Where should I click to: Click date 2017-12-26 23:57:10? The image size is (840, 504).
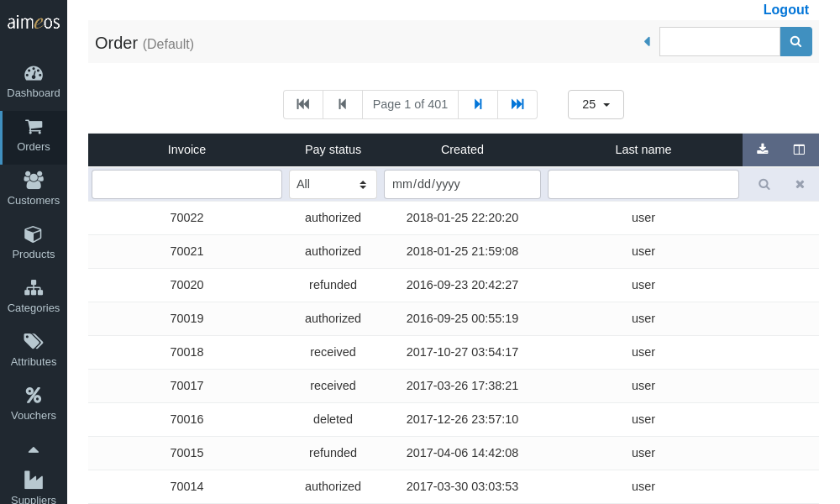point(462,419)
